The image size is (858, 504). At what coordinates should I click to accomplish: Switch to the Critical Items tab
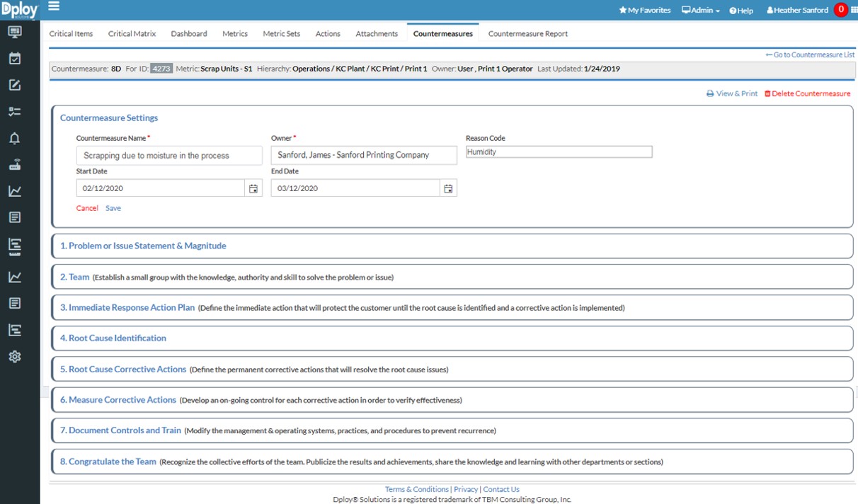coord(71,34)
